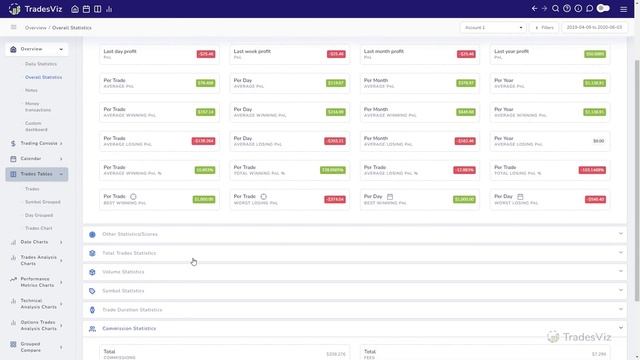Expand Trade Duration Statistics panel
Screen dimensions: 640x360
pos(355,310)
